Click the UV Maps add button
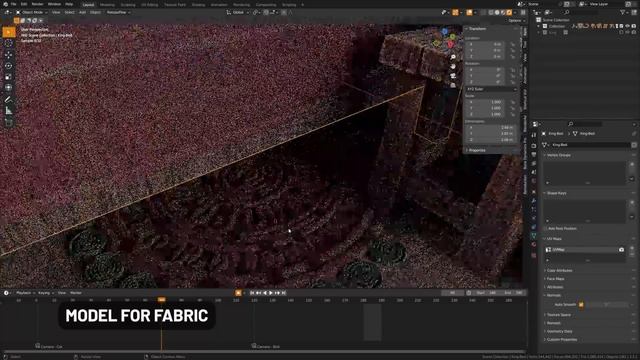The height and width of the screenshot is (360, 640). click(632, 249)
